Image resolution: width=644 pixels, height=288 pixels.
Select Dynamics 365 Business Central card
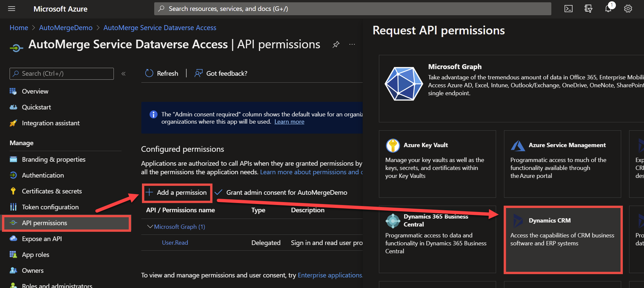pos(437,239)
